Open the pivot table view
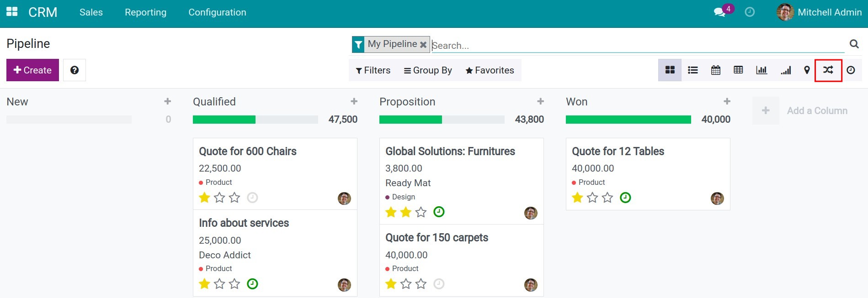The image size is (868, 298). [x=738, y=70]
